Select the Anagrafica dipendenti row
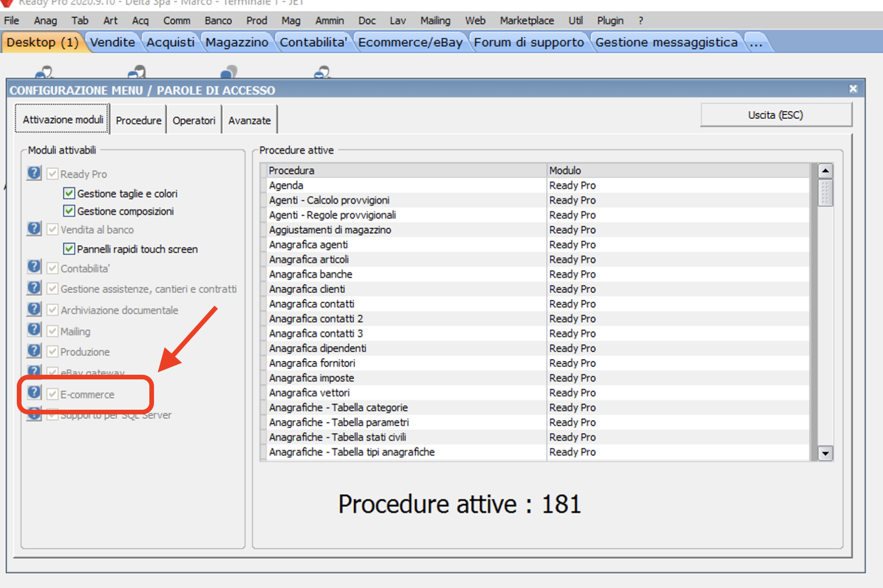883x588 pixels. point(539,348)
